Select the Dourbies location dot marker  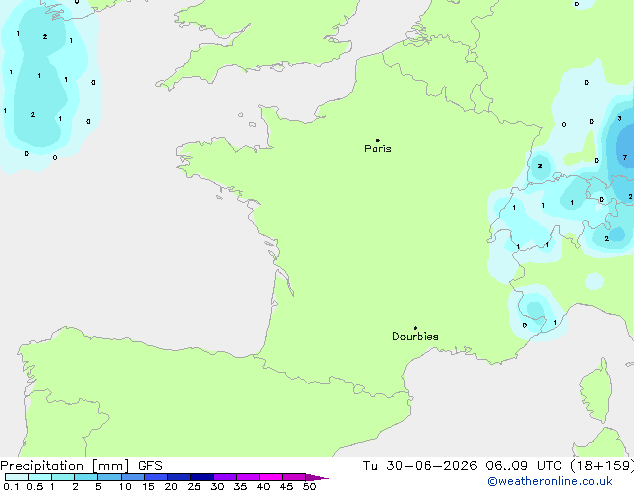coord(415,328)
